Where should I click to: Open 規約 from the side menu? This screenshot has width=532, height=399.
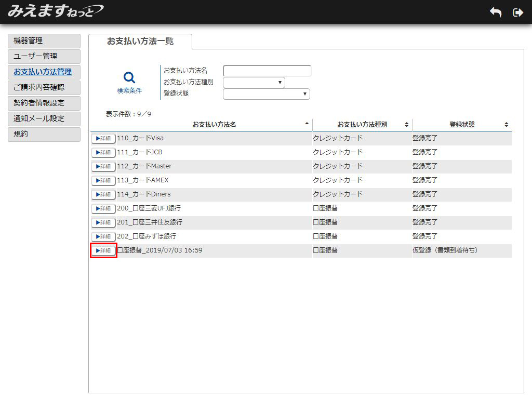[x=44, y=135]
